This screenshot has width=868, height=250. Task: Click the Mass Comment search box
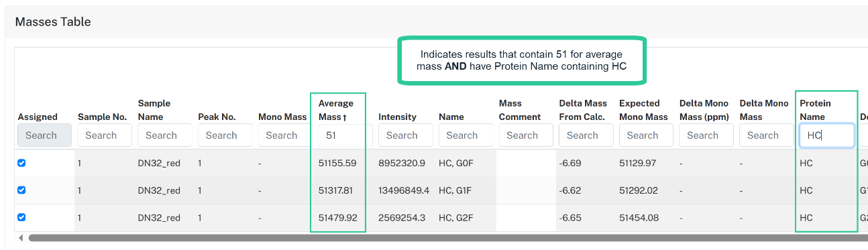(526, 135)
